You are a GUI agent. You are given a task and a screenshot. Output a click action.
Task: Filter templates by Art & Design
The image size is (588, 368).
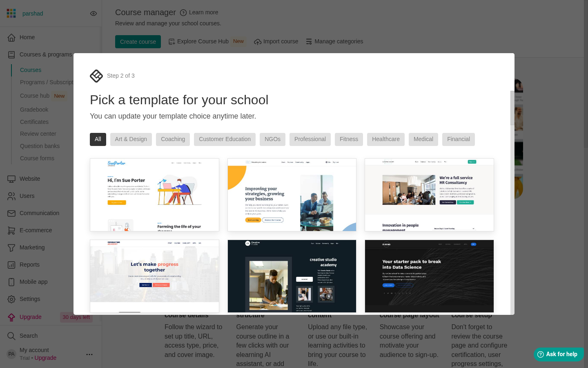coord(131,139)
